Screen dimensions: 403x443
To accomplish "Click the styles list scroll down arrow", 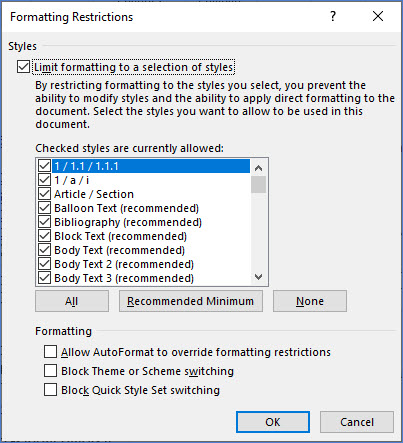I will pos(258,277).
